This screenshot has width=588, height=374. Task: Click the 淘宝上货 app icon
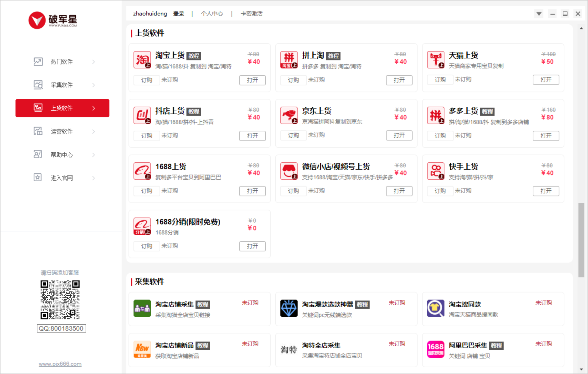[x=142, y=60]
